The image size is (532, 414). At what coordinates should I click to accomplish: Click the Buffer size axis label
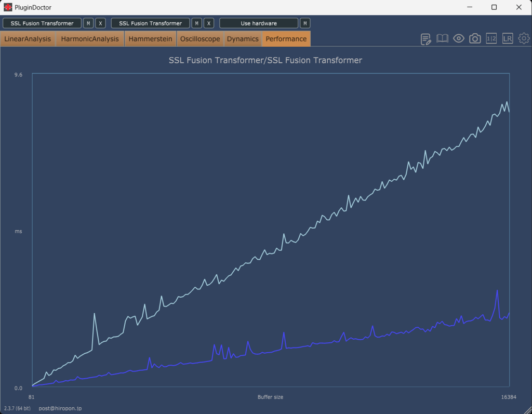(x=270, y=397)
